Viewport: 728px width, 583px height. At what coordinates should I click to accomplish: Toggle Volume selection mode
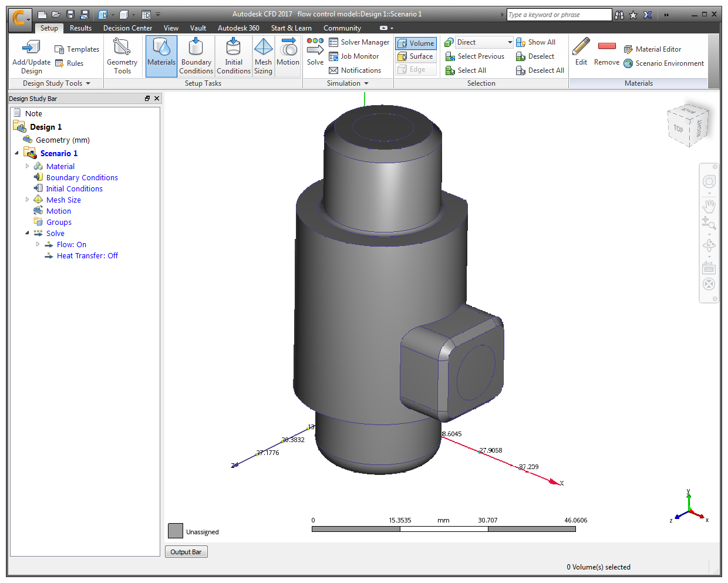(x=416, y=43)
